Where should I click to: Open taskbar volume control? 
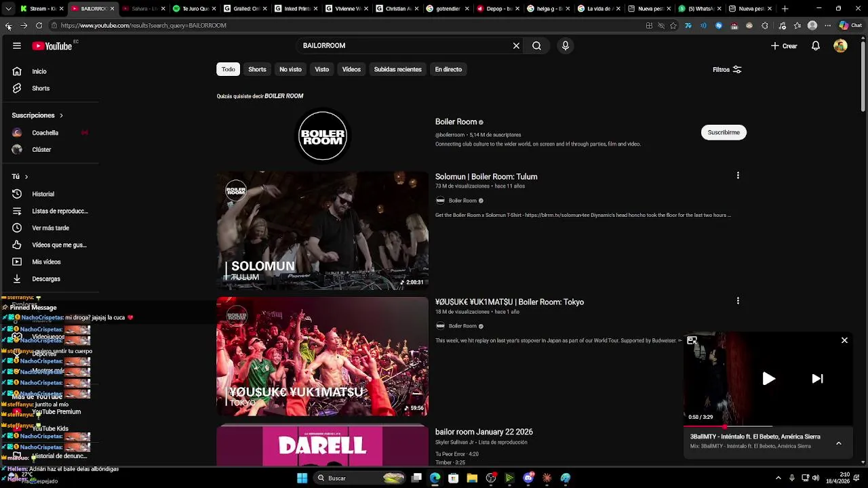coord(816,479)
